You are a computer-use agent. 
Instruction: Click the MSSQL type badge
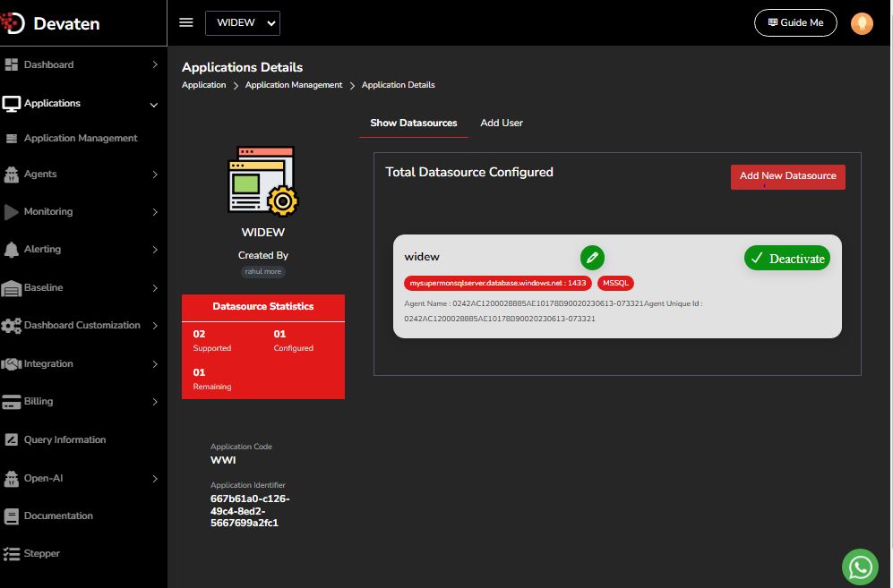tap(615, 283)
